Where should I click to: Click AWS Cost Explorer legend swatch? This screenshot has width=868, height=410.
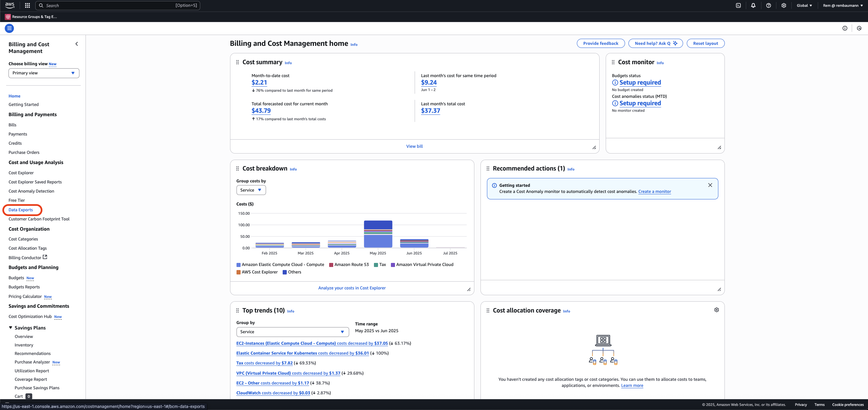point(238,272)
